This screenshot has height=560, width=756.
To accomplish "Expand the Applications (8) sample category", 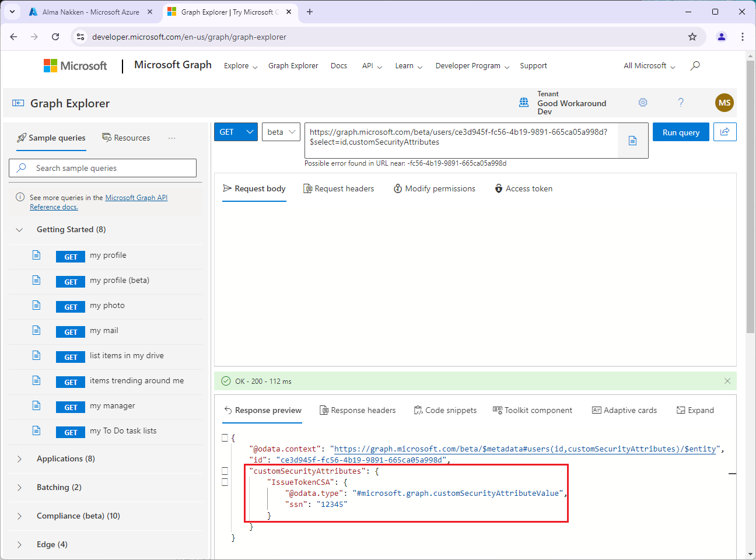I will (x=65, y=459).
